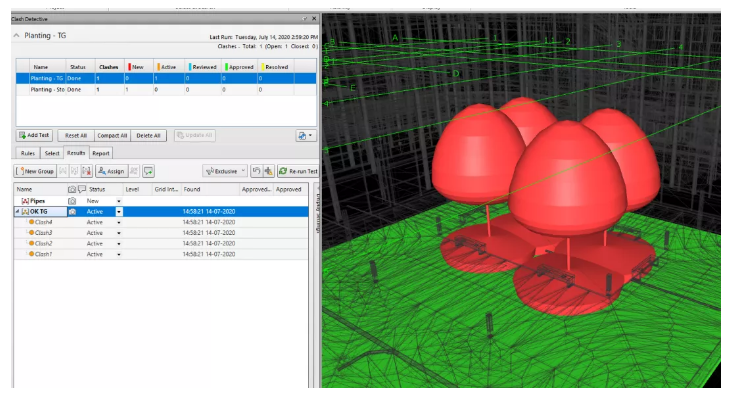Click the camera icon in the Pipes row
Screen dimensions: 729x395
72,201
